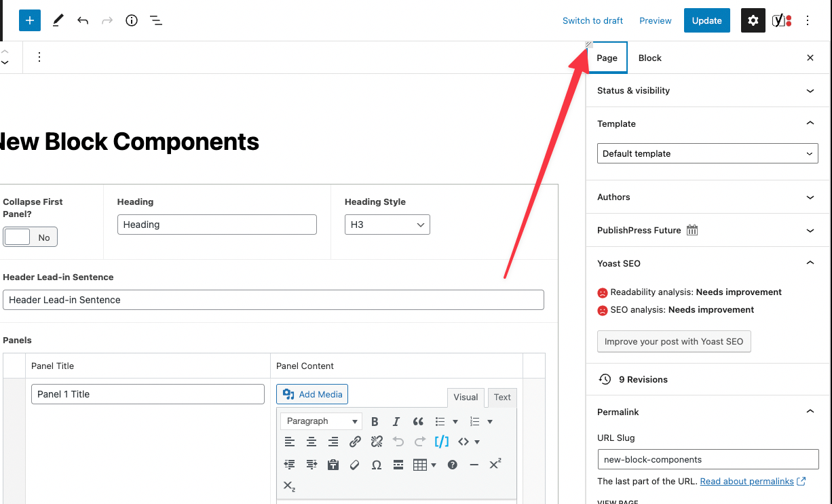Click the Update button
832x504 pixels.
click(x=706, y=20)
